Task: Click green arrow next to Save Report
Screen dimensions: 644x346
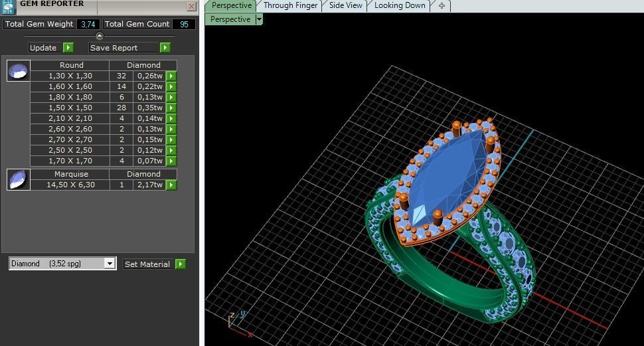Action: tap(165, 48)
